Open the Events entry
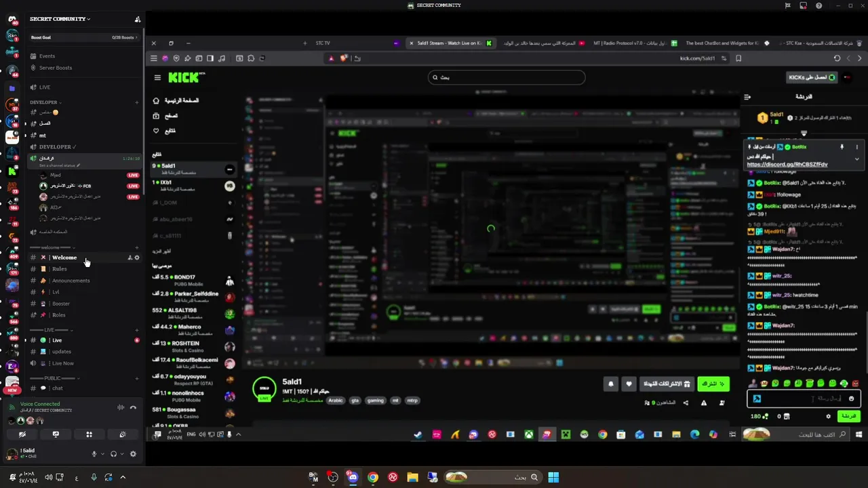The width and height of the screenshot is (868, 488). [x=84, y=56]
